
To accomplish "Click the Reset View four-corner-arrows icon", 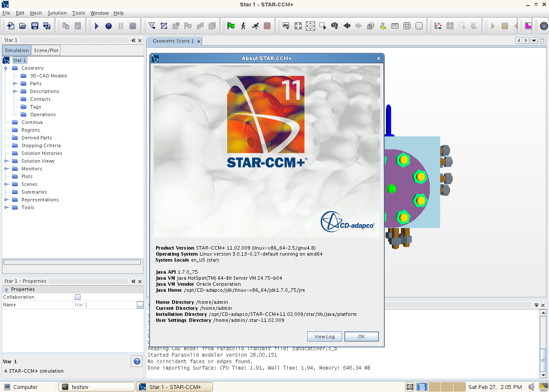I will coord(298,26).
